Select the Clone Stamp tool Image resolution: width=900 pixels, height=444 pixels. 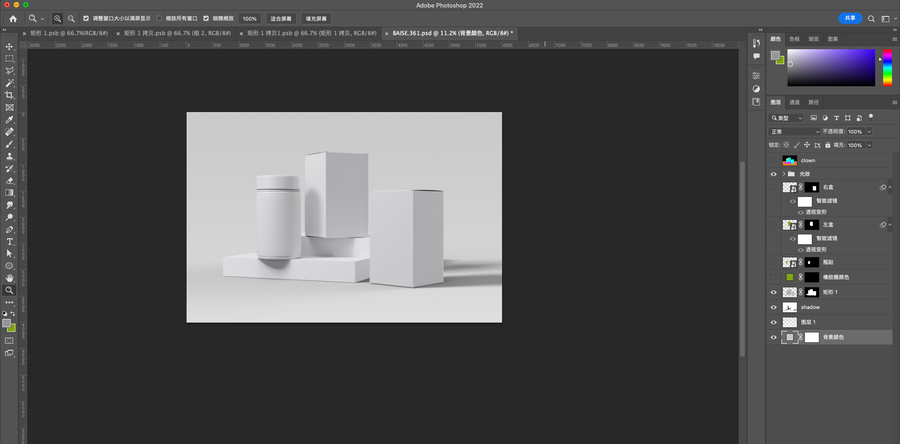9,156
